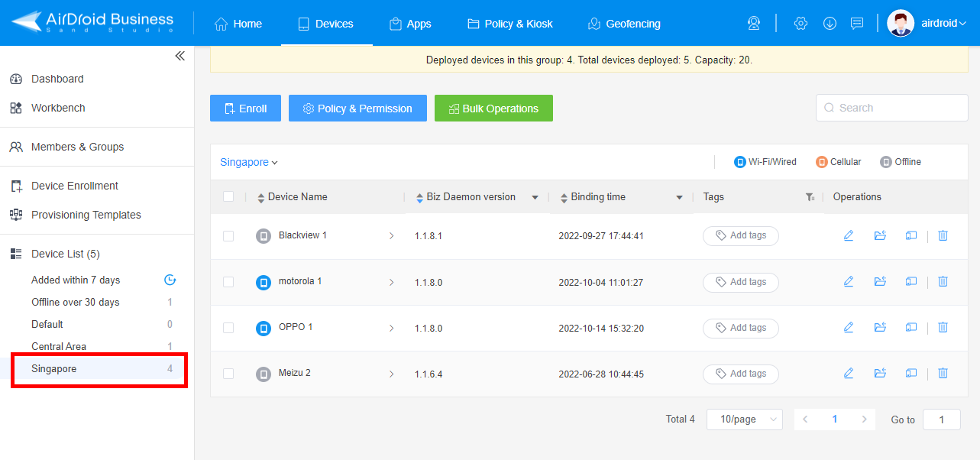The image size is (980, 460).
Task: Open support headset icon in top bar
Action: [754, 24]
